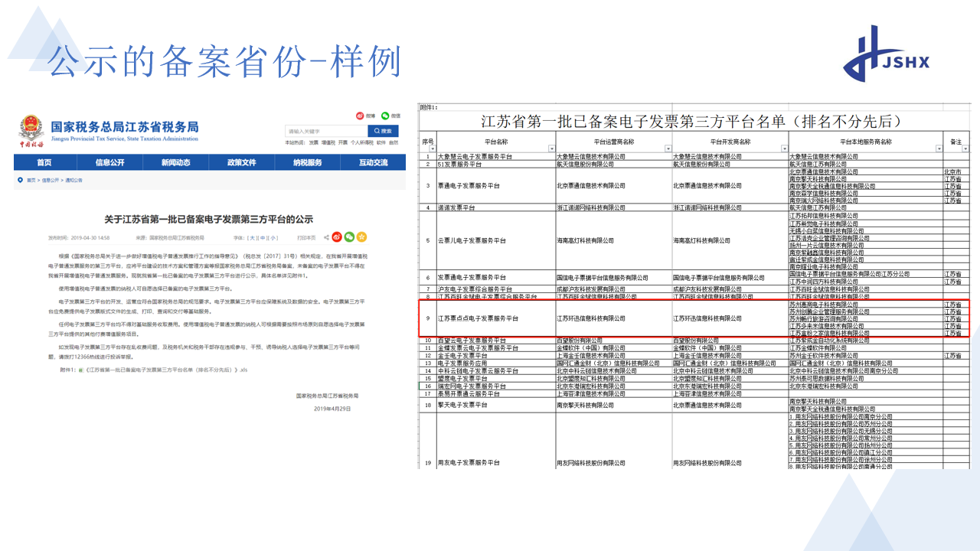
Task: Click the green WeChat share icon below title
Action: (349, 237)
